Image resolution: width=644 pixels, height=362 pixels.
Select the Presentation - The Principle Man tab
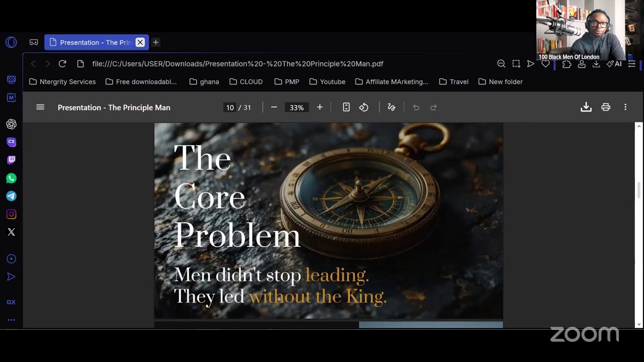pos(96,42)
